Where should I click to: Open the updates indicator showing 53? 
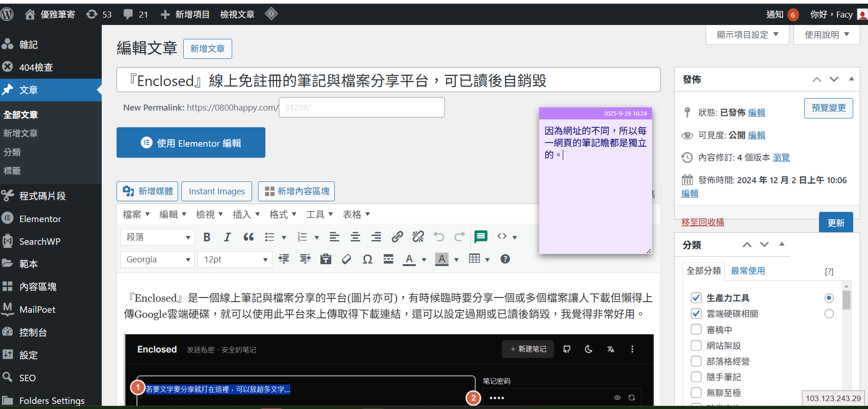pyautogui.click(x=98, y=14)
